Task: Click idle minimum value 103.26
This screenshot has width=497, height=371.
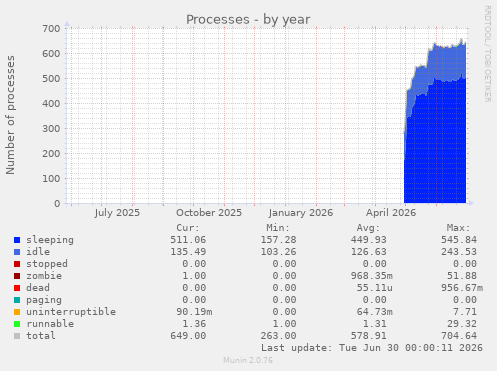Action: [x=278, y=252]
